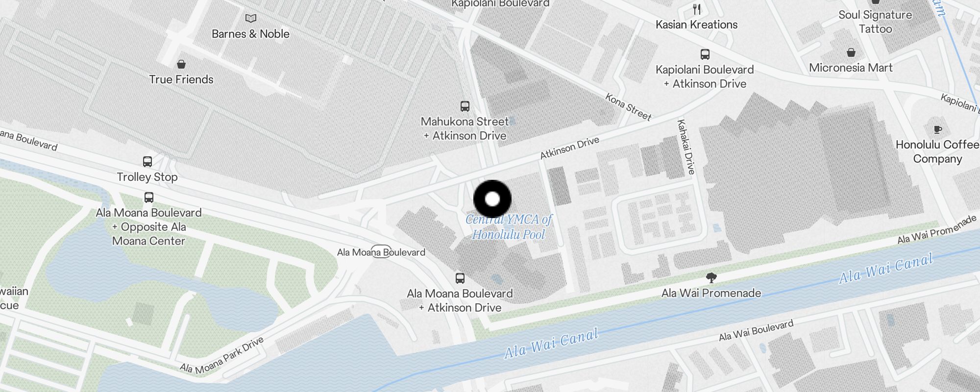The width and height of the screenshot is (980, 392).
Task: Click the Kasian Kreations restaurant icon
Action: click(697, 9)
